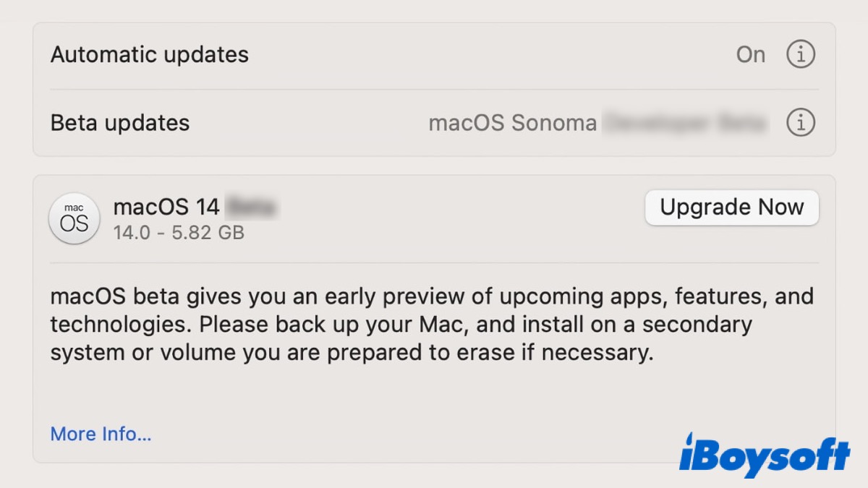Click the info circle on the second row
This screenshot has width=868, height=488.
(800, 122)
